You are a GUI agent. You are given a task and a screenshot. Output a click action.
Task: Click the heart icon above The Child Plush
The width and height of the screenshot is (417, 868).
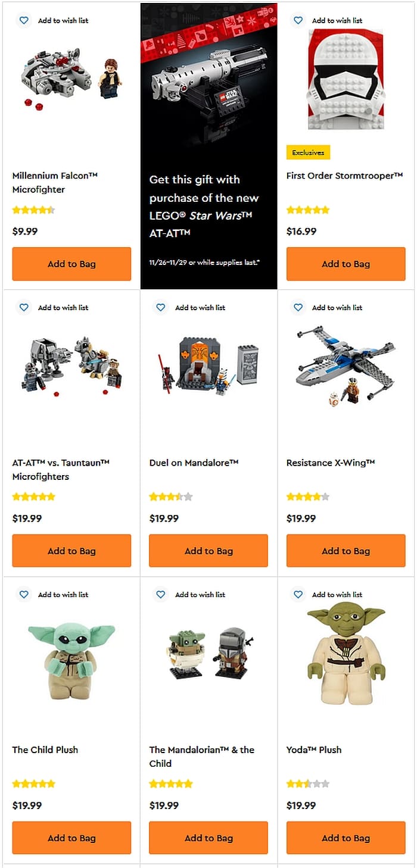24,594
